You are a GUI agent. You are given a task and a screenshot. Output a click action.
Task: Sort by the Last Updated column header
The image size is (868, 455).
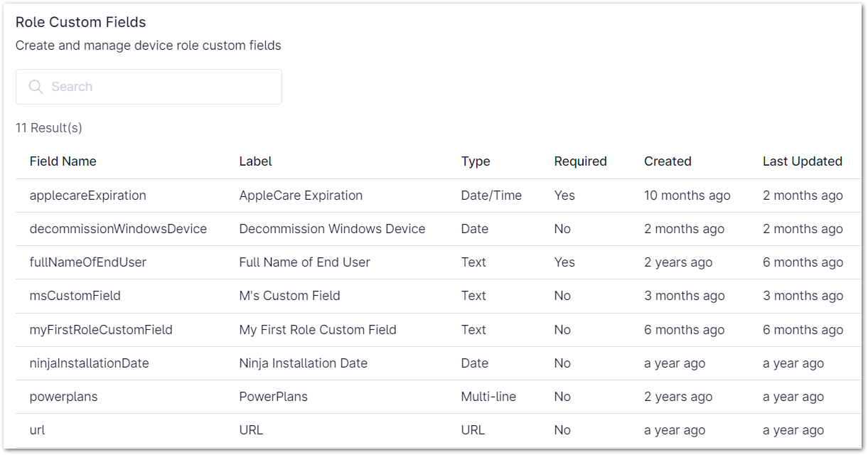point(803,161)
